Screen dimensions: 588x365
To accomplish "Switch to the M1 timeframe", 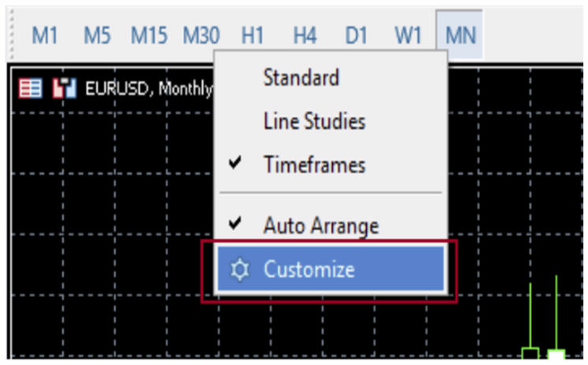I will click(x=45, y=36).
